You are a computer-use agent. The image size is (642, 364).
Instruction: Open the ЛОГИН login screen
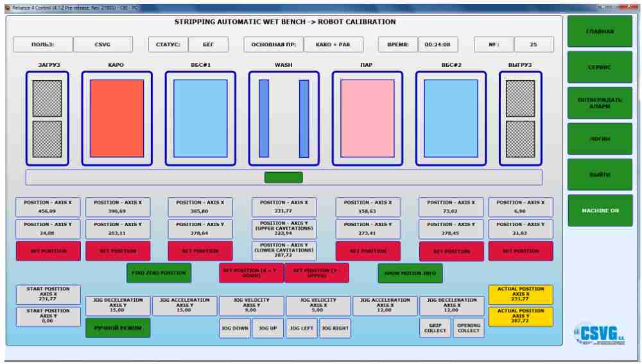[x=599, y=139]
